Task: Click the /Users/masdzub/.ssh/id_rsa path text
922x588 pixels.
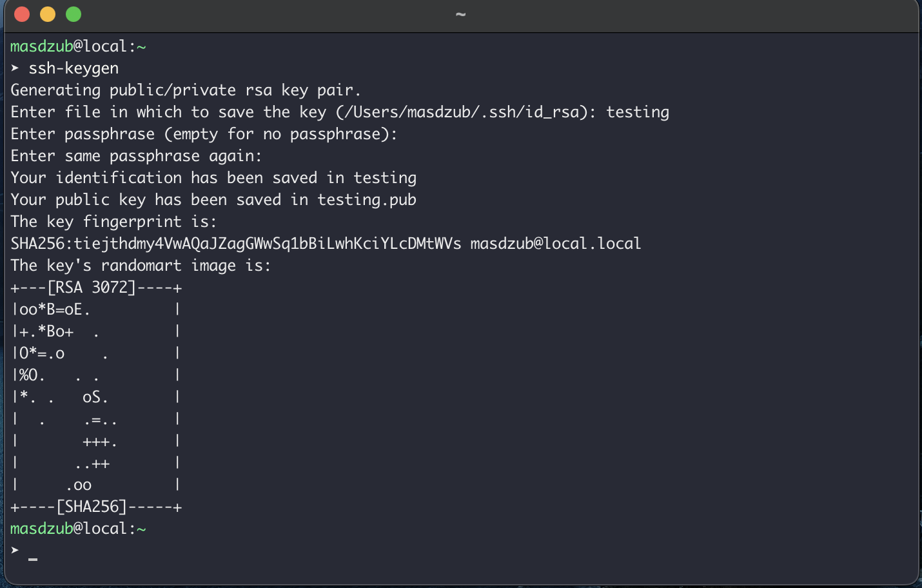Action: click(462, 112)
